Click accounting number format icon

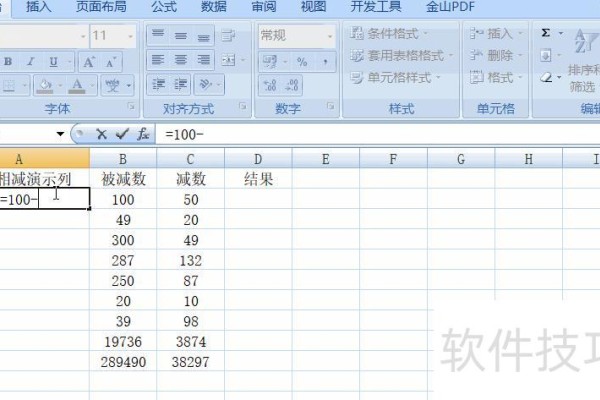click(270, 62)
